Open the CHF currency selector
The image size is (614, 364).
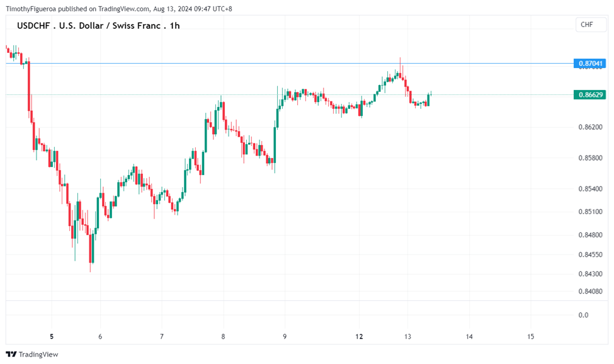(x=586, y=25)
